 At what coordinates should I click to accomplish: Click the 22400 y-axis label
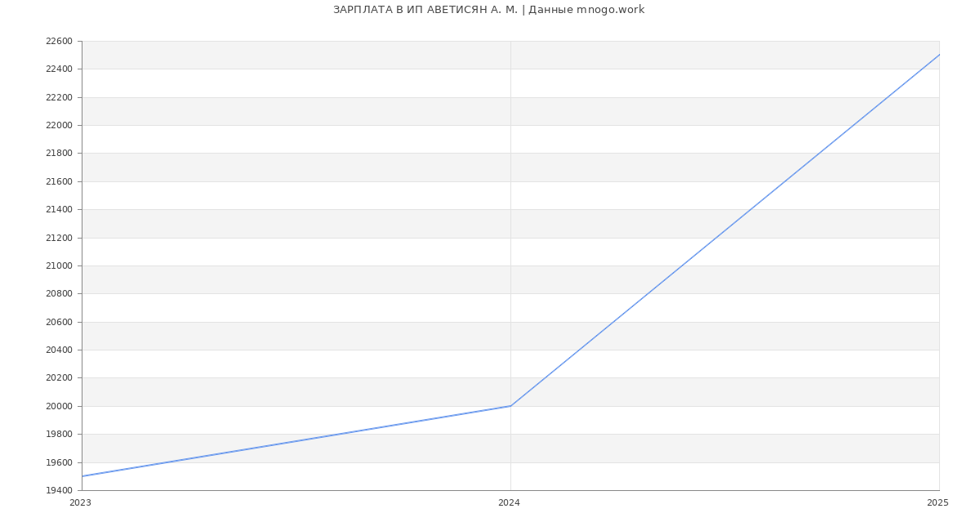[x=59, y=69]
